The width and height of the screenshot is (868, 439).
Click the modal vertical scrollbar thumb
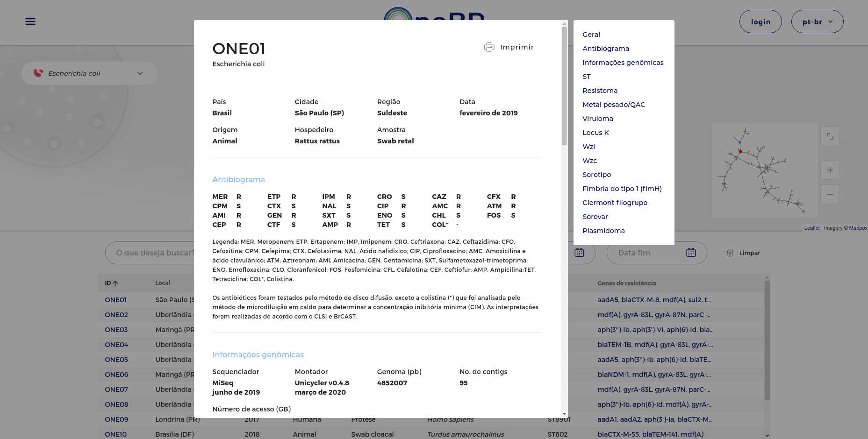pos(564,86)
